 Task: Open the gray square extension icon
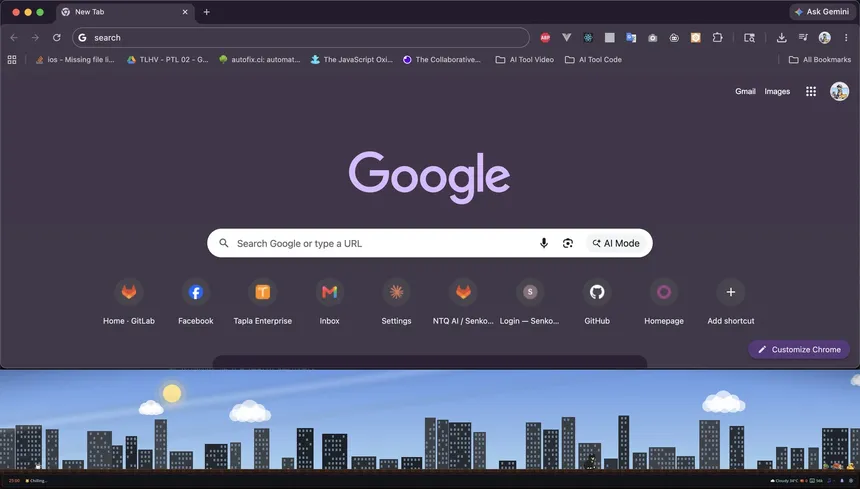[609, 37]
